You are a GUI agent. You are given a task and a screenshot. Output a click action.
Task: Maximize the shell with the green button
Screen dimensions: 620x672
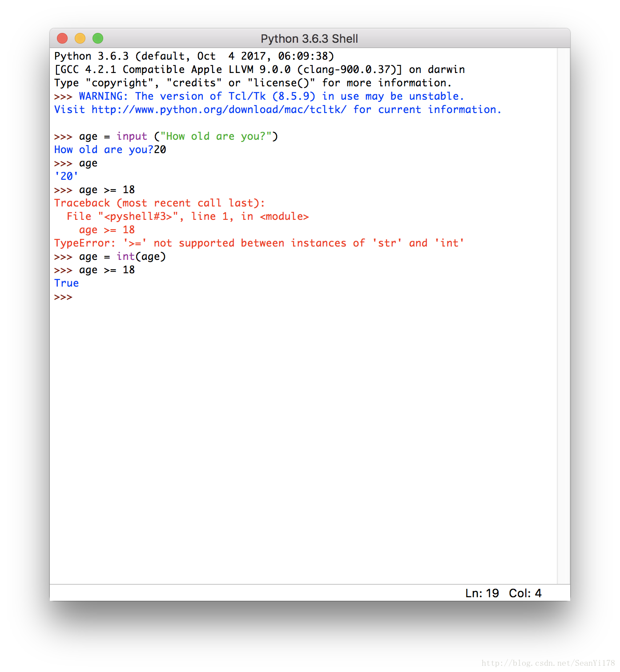[x=98, y=38]
